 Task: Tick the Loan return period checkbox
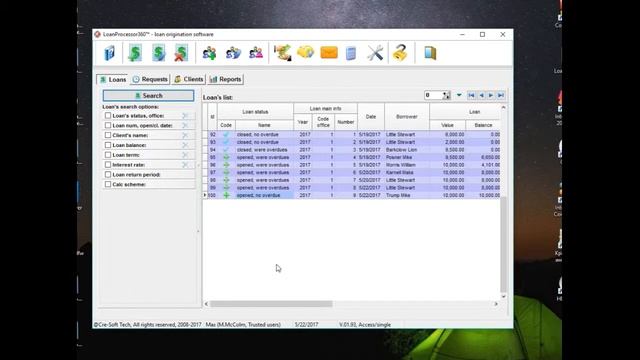tap(108, 174)
